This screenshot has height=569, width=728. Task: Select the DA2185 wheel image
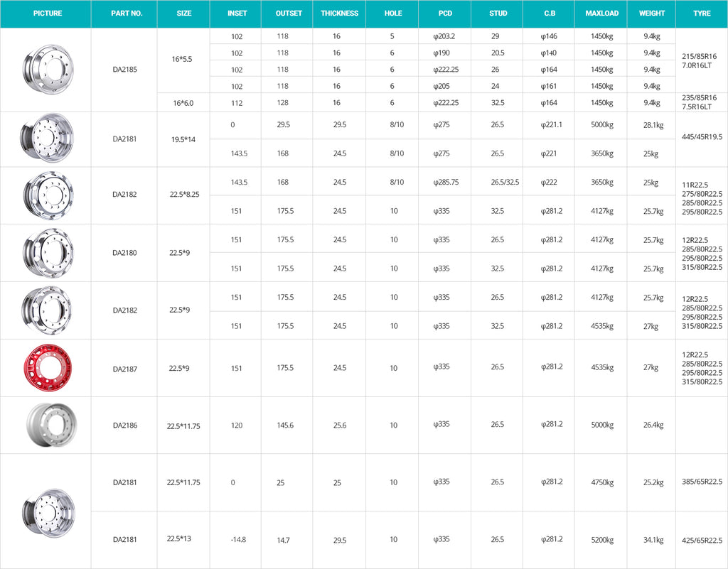pyautogui.click(x=47, y=69)
